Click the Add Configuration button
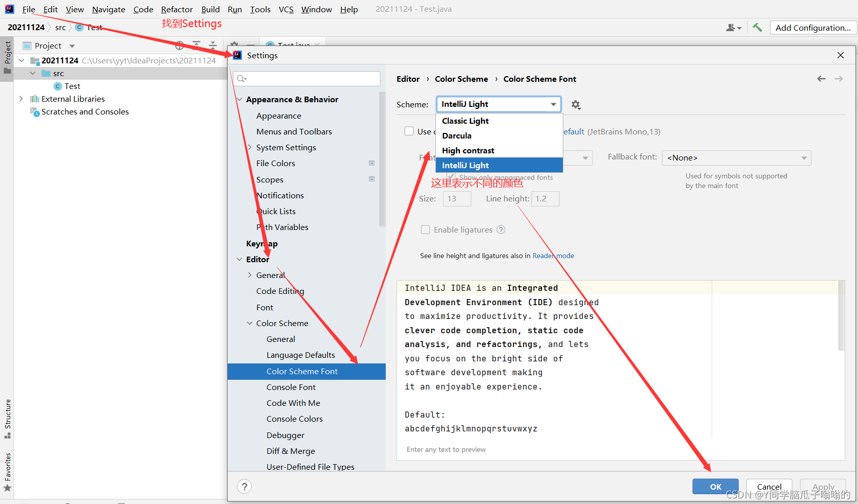 [x=813, y=28]
